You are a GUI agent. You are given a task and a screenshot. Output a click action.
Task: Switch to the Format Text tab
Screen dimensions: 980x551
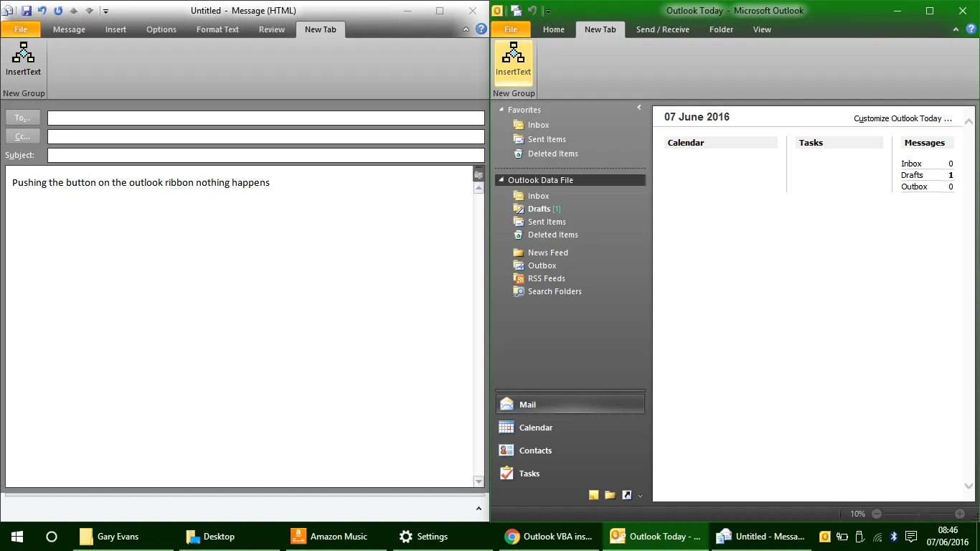217,29
